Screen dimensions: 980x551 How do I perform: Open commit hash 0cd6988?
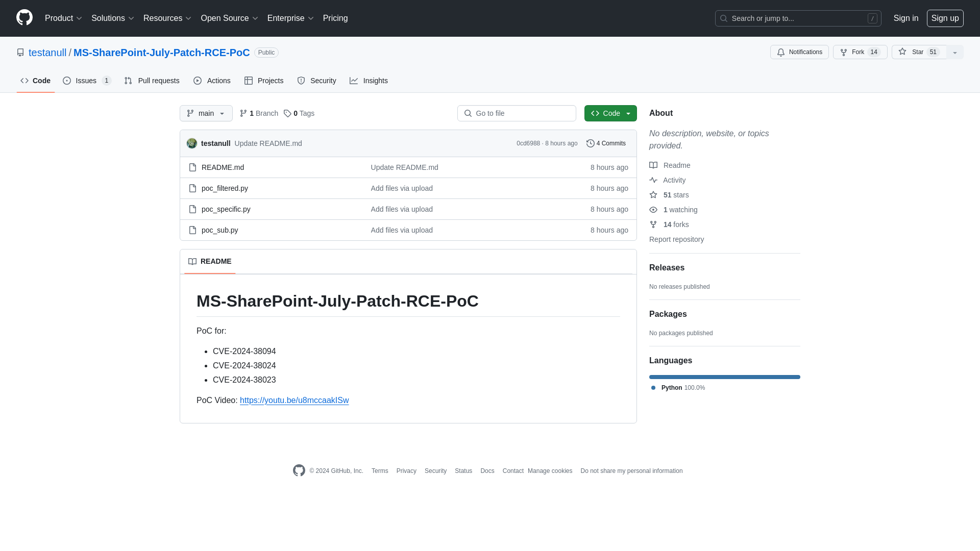(528, 143)
